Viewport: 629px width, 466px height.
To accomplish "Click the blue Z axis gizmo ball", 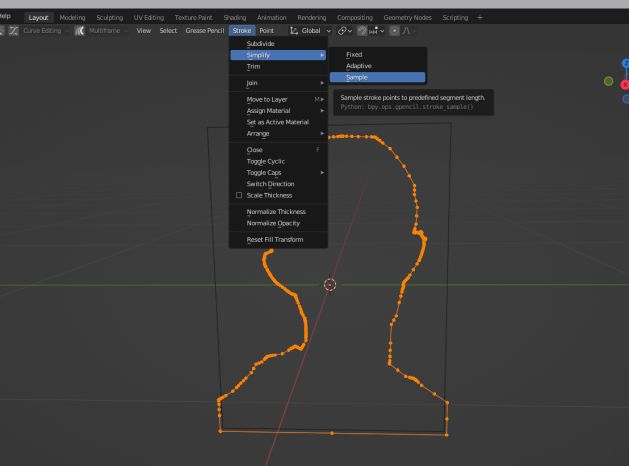I will click(626, 63).
